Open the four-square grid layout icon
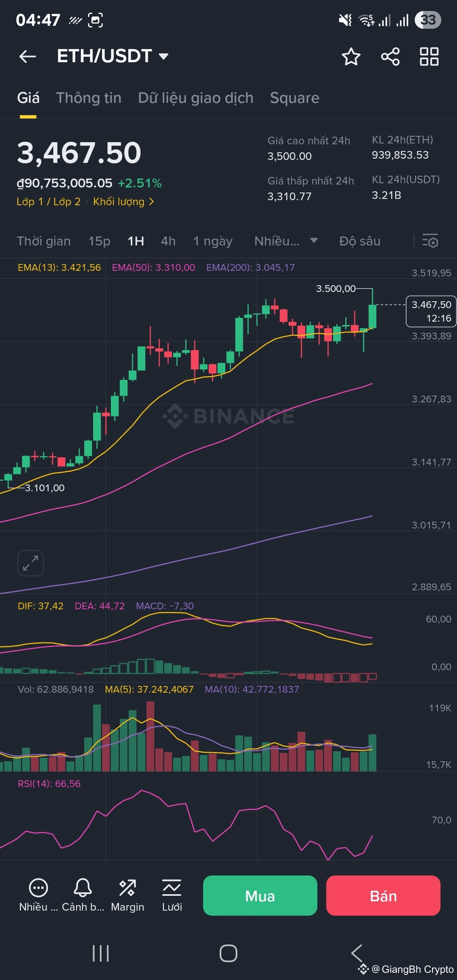The image size is (457, 980). (429, 56)
